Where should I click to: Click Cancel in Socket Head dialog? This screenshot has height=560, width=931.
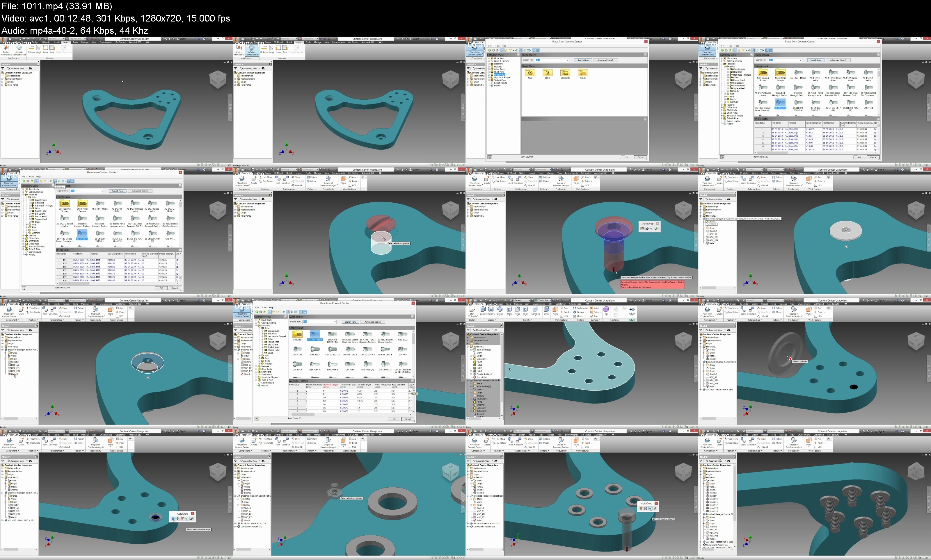[x=408, y=419]
